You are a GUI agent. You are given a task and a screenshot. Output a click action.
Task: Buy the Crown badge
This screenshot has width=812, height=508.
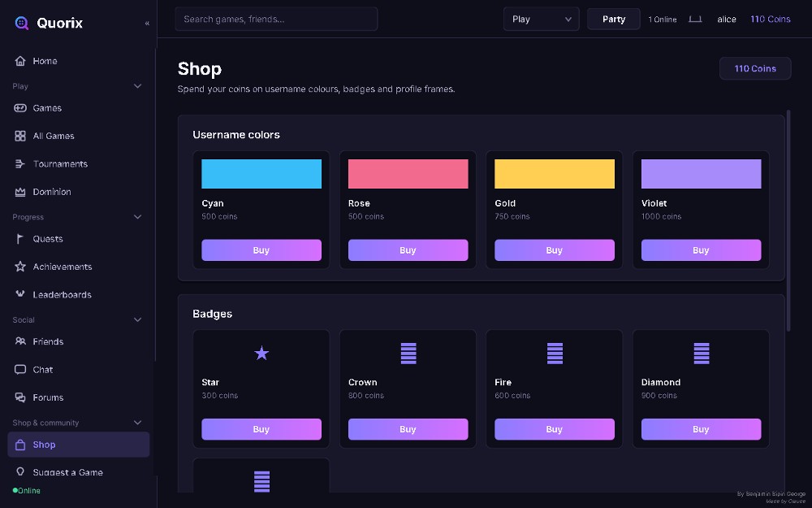coord(408,429)
